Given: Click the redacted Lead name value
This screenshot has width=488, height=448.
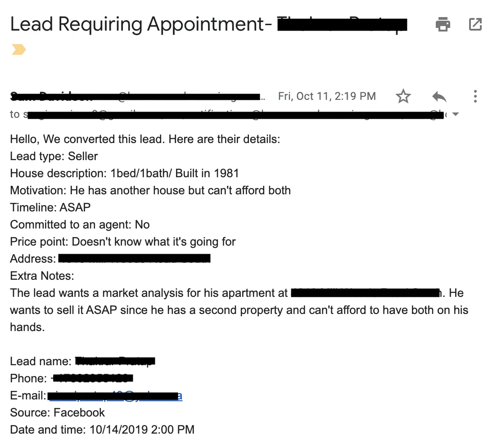Looking at the screenshot, I should tap(115, 361).
